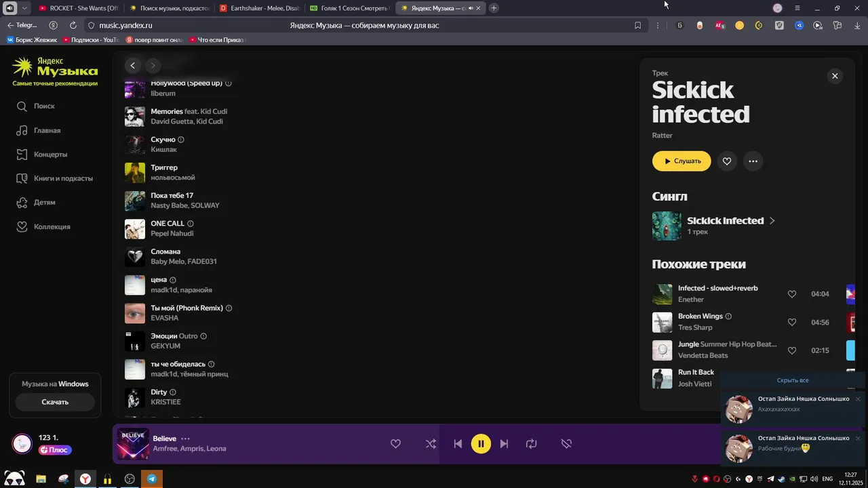Mute the Яндекс Музыка tab via its speaker icon
The height and width of the screenshot is (488, 868).
point(471,8)
